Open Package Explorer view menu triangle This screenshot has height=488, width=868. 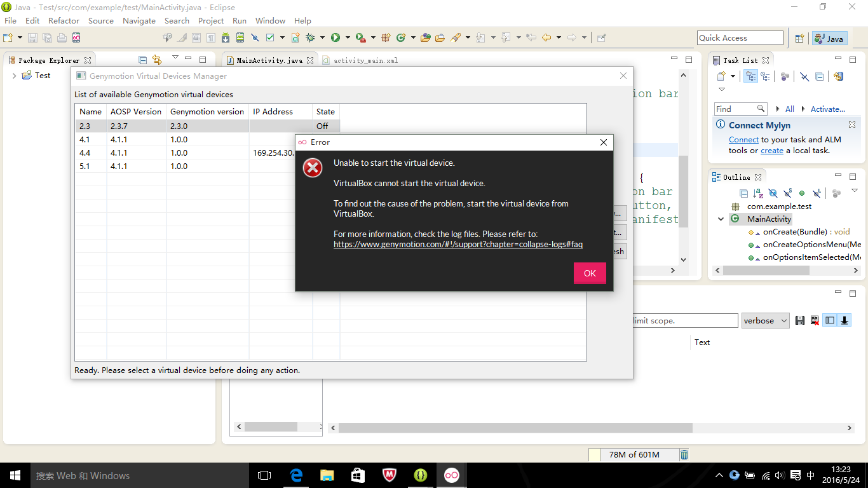(175, 58)
